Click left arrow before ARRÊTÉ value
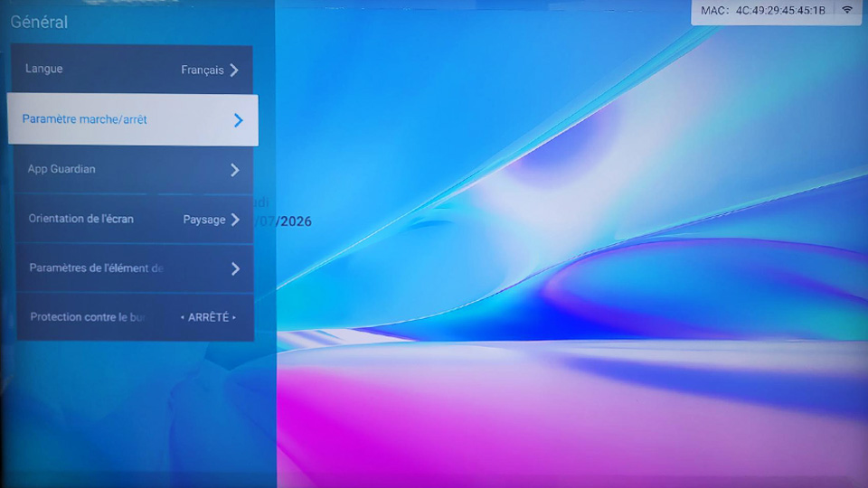Screen dimensions: 868x488 tap(182, 317)
